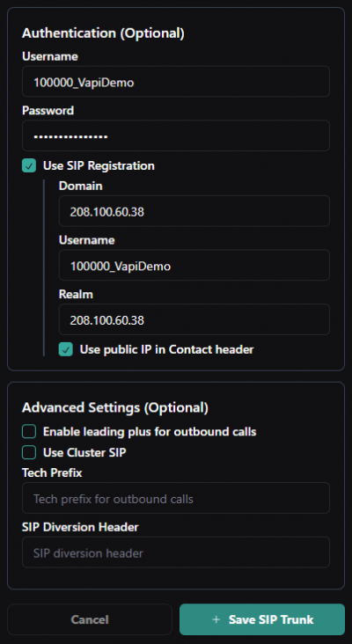Click the "Use SIP Registration" label text
The height and width of the screenshot is (644, 352).
99,166
